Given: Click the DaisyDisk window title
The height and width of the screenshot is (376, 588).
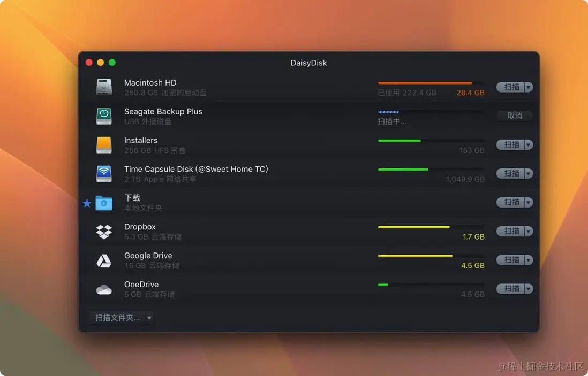Looking at the screenshot, I should point(308,63).
